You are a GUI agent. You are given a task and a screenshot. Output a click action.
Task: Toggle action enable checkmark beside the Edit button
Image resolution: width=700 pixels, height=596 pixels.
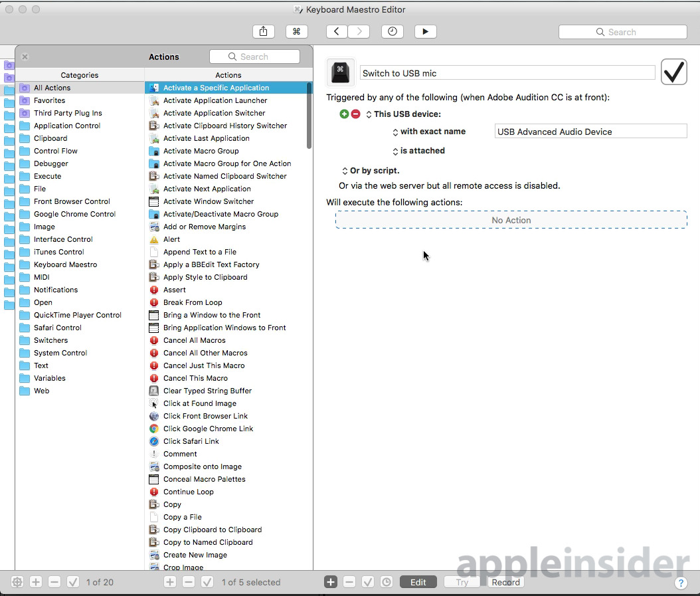(x=368, y=581)
